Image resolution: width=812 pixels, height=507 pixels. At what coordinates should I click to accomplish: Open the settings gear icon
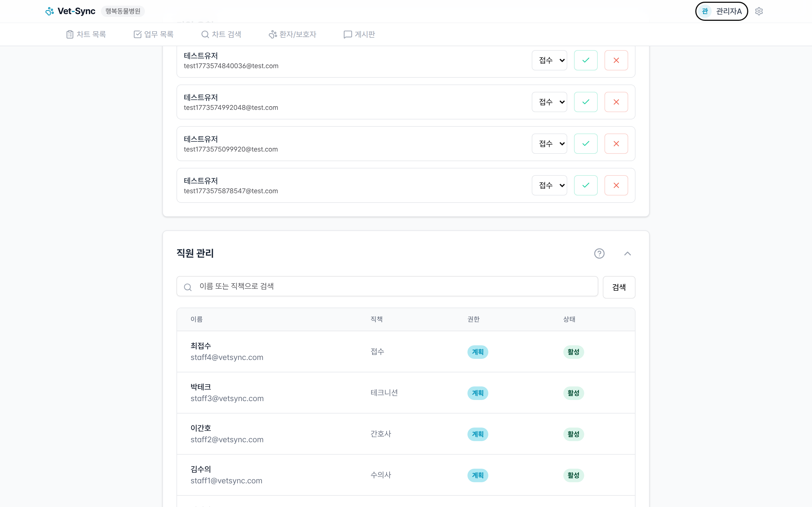(759, 11)
